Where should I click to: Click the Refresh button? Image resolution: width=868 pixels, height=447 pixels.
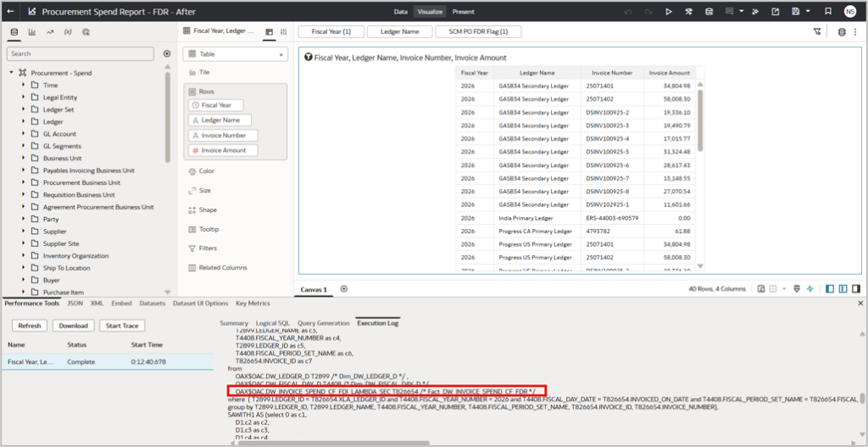pos(30,326)
